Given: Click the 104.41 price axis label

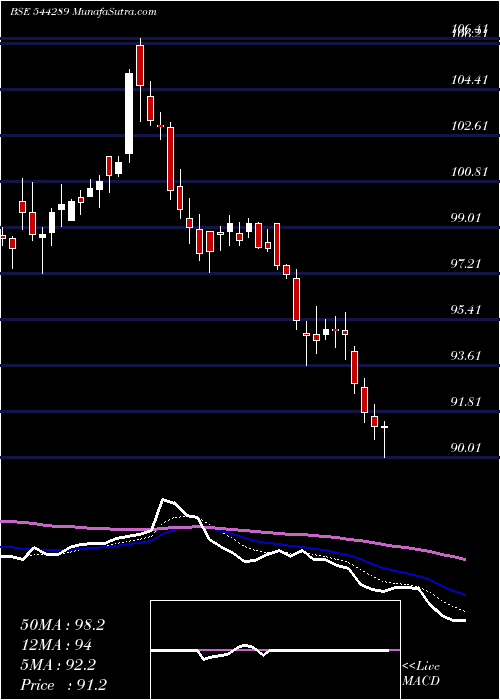Looking at the screenshot, I should (x=469, y=80).
